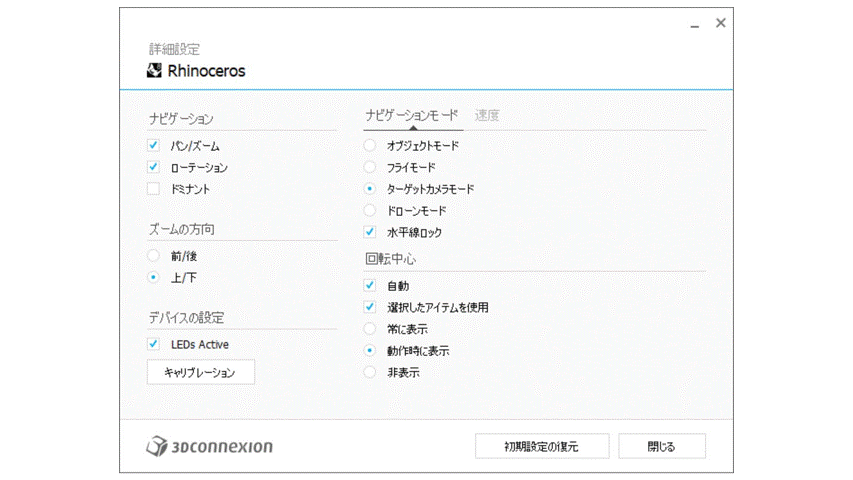This screenshot has width=853, height=480.
Task: Click the ナビゲーション section label
Action: coord(181,119)
